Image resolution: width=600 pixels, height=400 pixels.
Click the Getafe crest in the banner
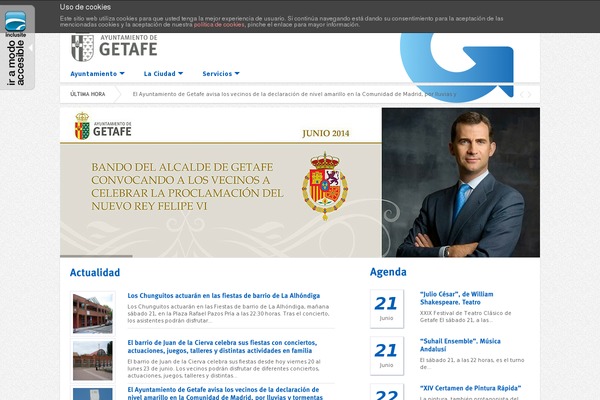[82, 126]
